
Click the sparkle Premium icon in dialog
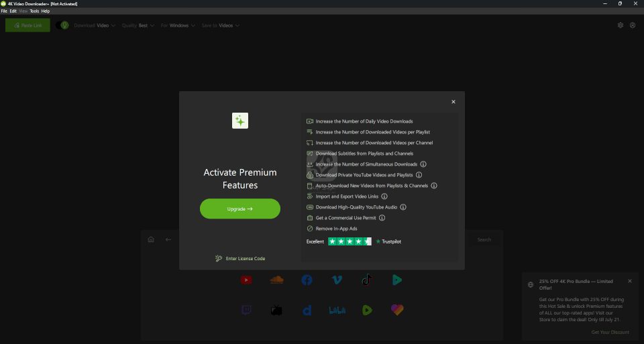pos(240,121)
